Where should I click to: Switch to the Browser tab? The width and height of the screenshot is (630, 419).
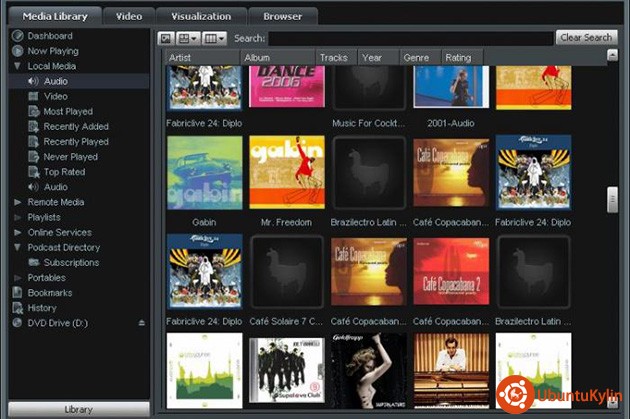click(282, 16)
